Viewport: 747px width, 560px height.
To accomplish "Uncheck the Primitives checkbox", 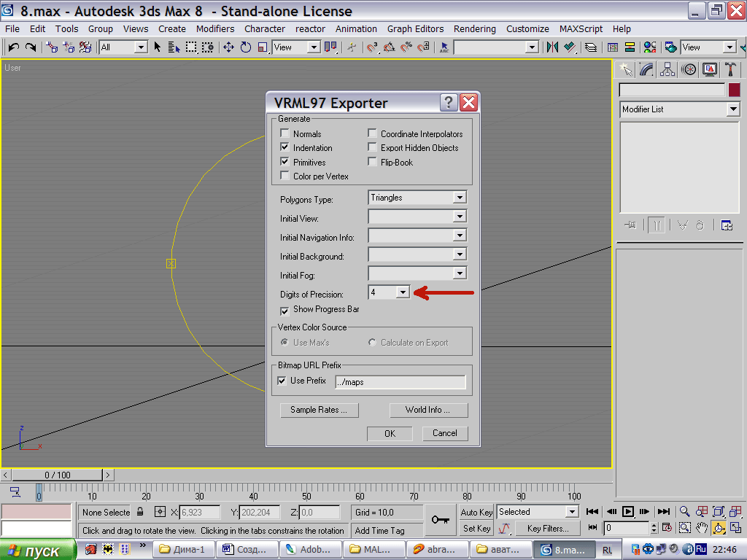I will coord(285,161).
